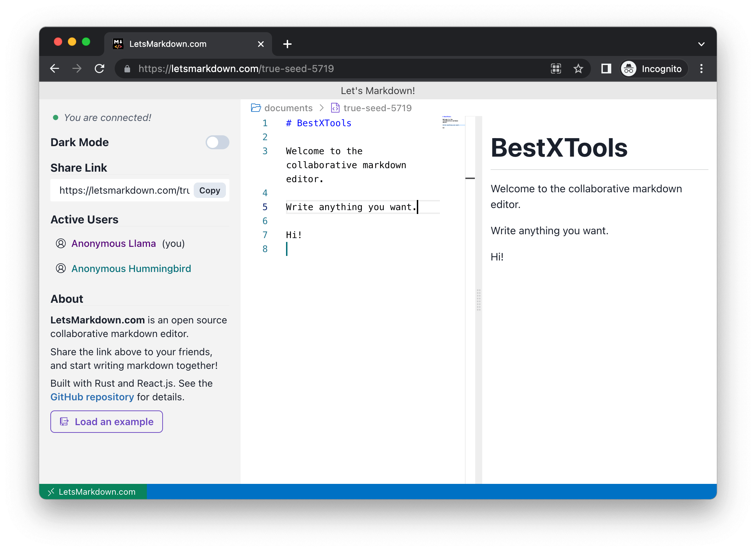Click line number 8 in the gutter
This screenshot has width=756, height=551.
[x=265, y=249]
